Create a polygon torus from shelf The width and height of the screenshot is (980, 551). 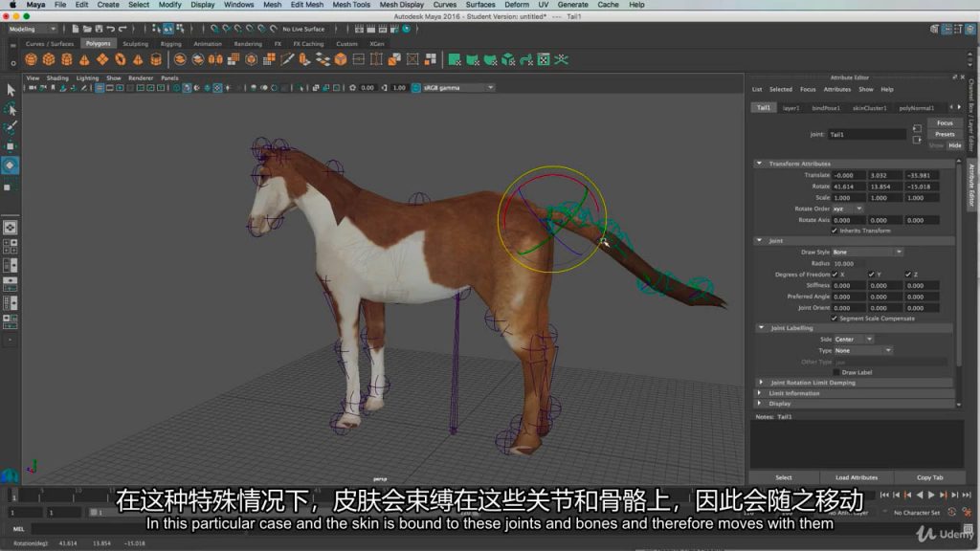click(120, 59)
